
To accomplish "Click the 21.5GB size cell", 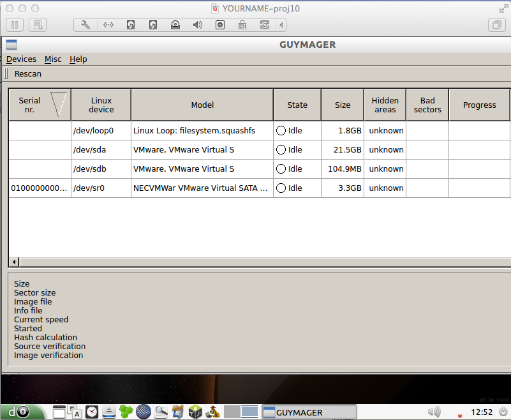I will [x=343, y=150].
